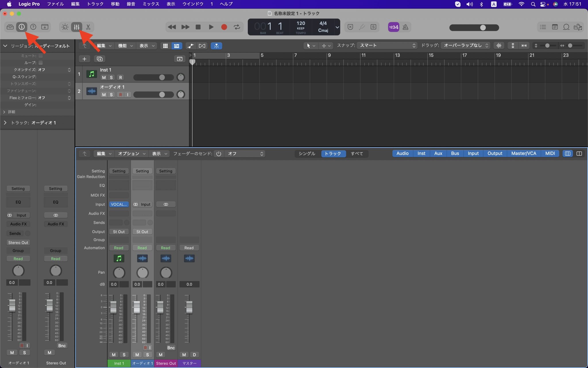Open the トラック menu
Image resolution: width=588 pixels, height=368 pixels.
[95, 4]
